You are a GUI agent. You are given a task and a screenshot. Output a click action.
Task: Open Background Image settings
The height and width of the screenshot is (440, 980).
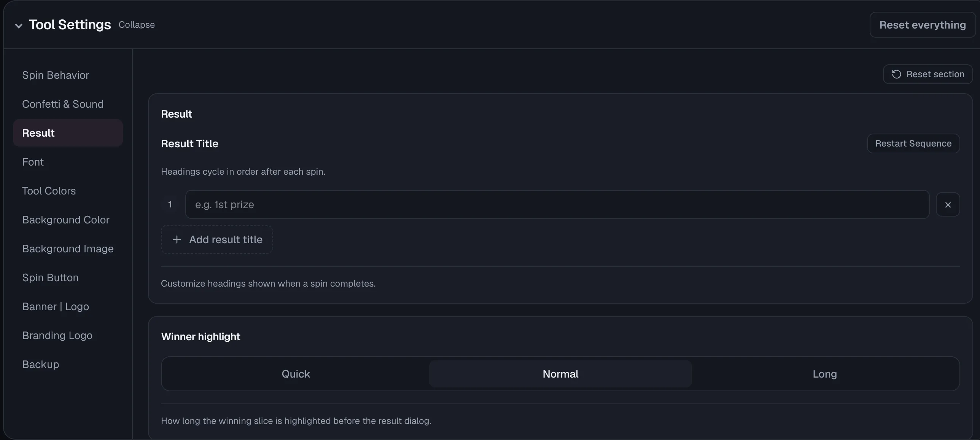(68, 249)
